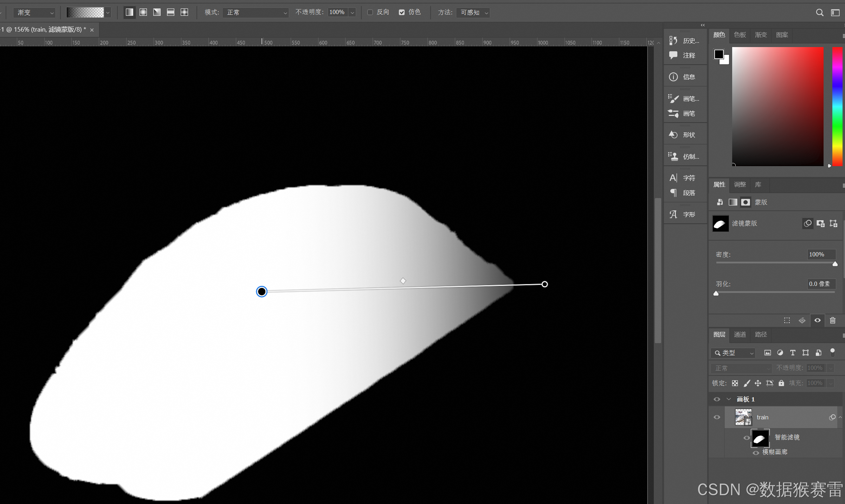Open the gradient method dropdown (可感知)

pyautogui.click(x=473, y=13)
